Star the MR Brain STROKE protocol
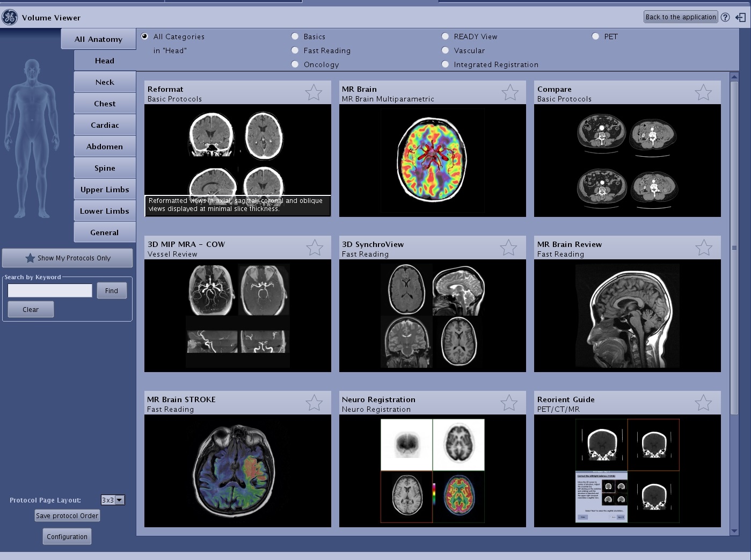Image resolution: width=751 pixels, height=560 pixels. [x=314, y=403]
